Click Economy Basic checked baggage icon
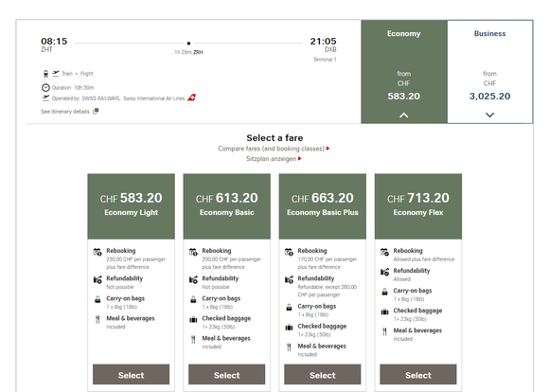 pyautogui.click(x=193, y=319)
